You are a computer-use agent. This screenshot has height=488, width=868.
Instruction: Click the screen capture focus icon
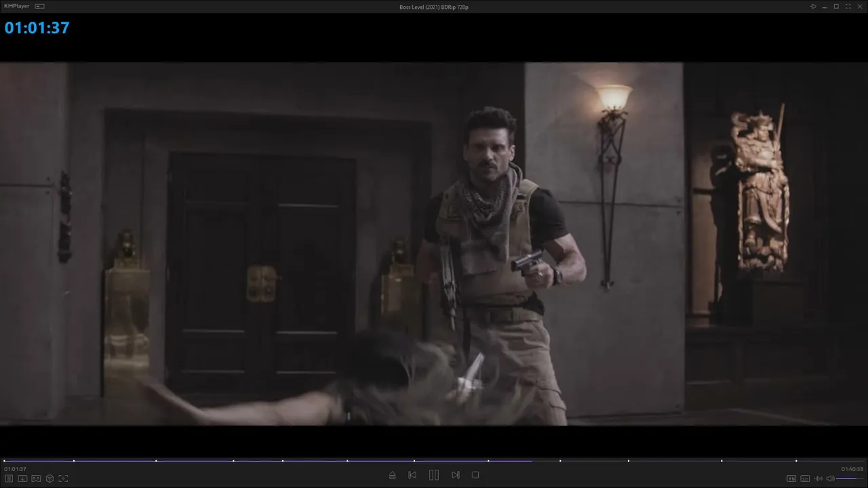63,479
